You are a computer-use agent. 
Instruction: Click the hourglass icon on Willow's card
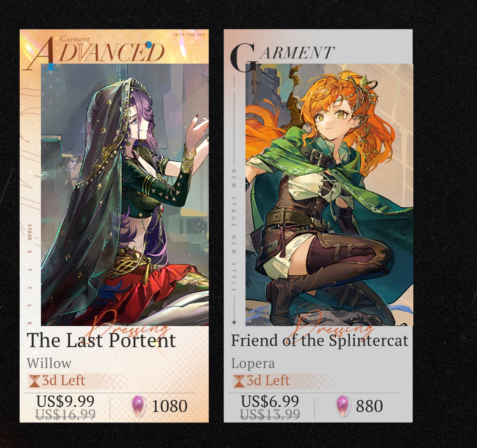tap(34, 381)
